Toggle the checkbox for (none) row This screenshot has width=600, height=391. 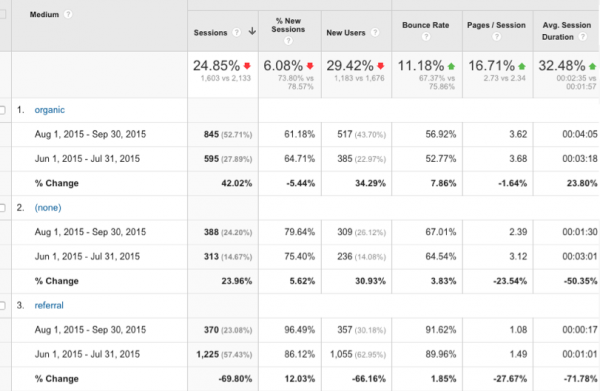pyautogui.click(x=2, y=208)
